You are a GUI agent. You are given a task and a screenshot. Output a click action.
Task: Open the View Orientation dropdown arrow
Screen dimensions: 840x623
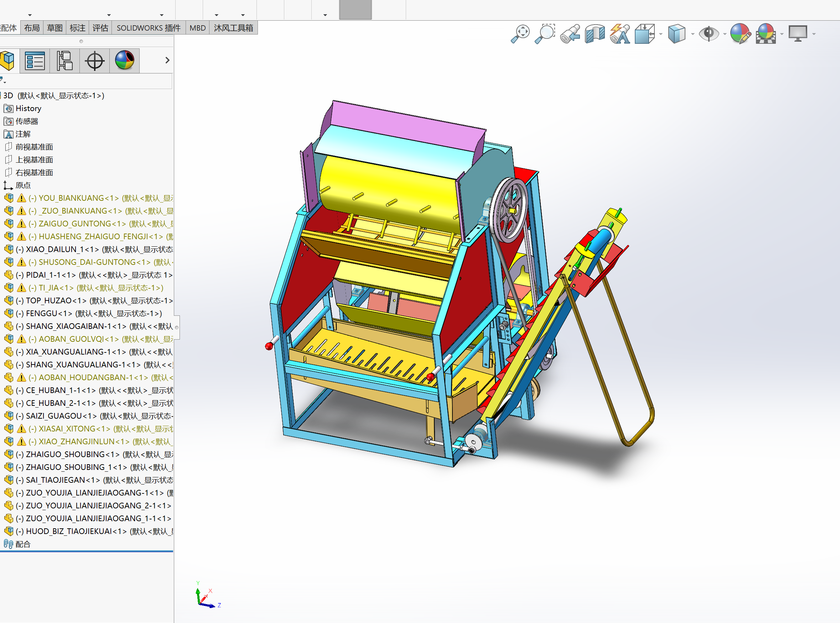click(660, 34)
